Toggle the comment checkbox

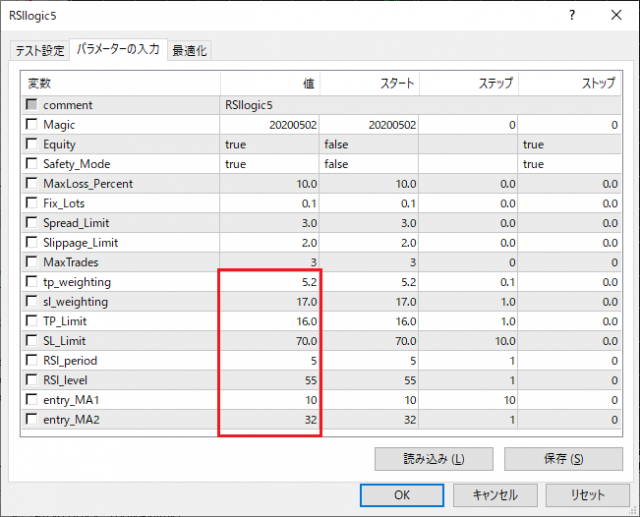pyautogui.click(x=31, y=104)
